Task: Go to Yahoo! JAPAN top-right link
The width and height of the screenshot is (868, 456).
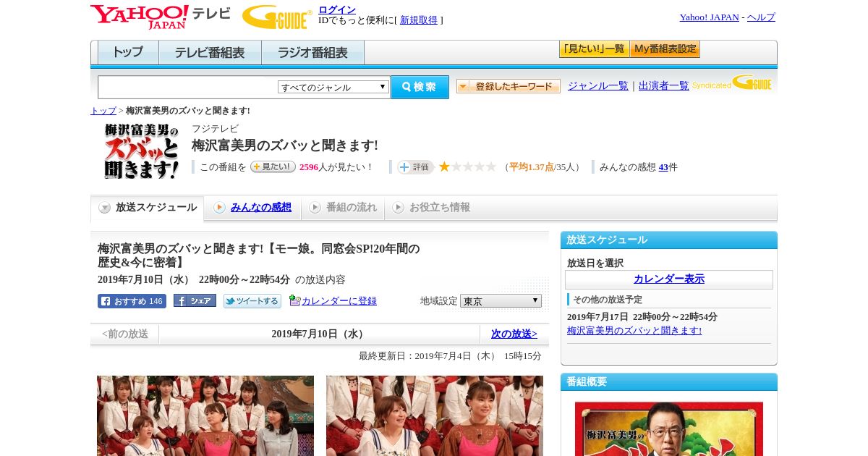Action: [x=709, y=17]
